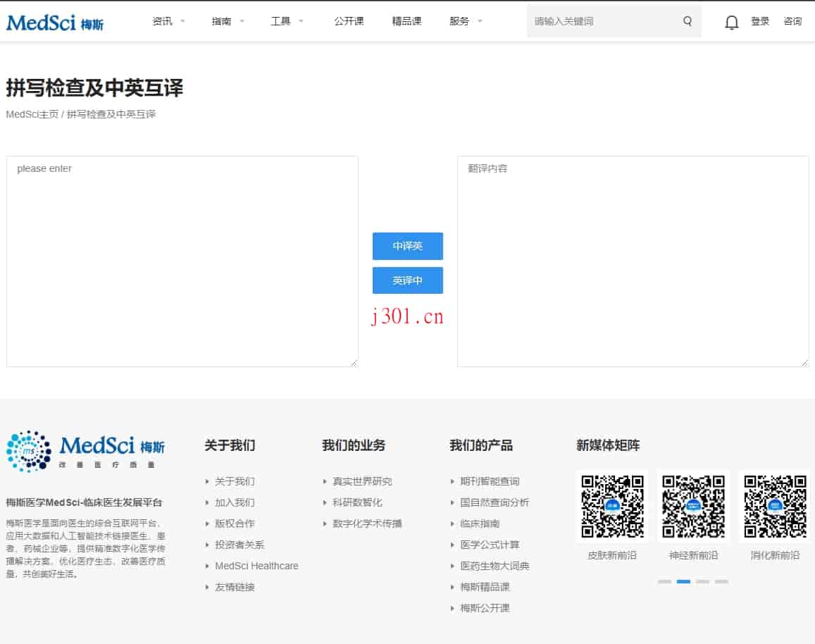The image size is (815, 644).
Task: Click the MedSci footer logo
Action: [86, 451]
